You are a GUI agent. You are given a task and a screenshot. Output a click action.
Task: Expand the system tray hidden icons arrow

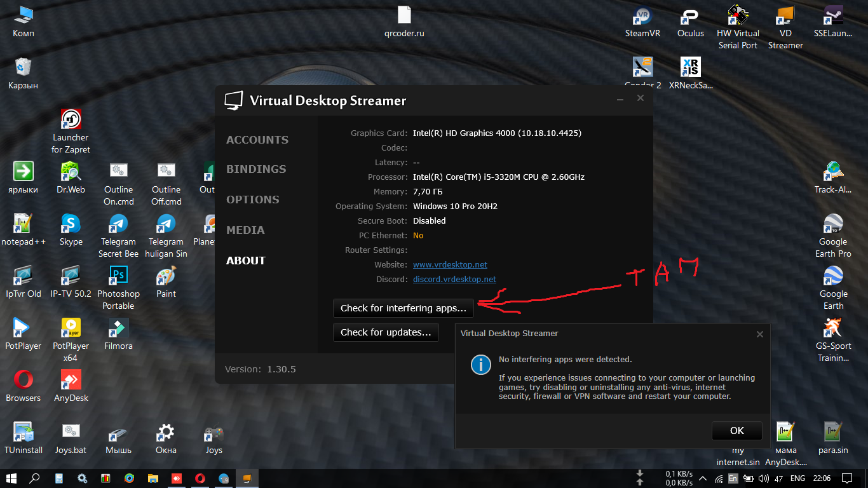(x=702, y=478)
